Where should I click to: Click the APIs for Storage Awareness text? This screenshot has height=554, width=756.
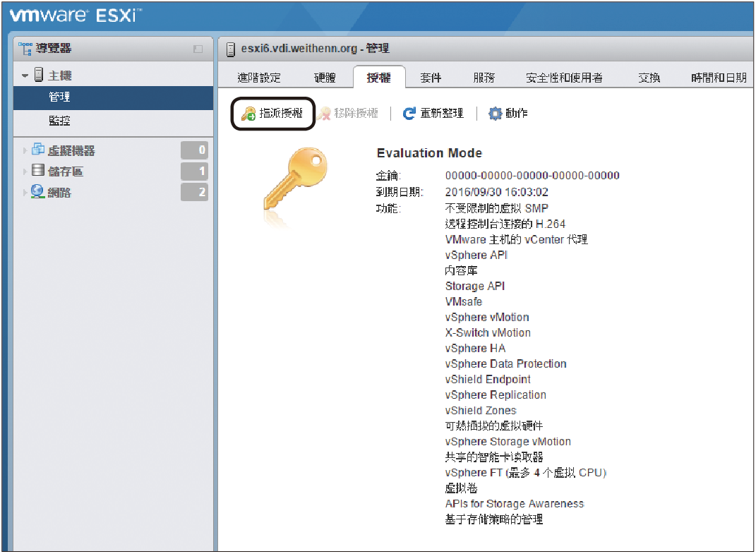tap(515, 504)
